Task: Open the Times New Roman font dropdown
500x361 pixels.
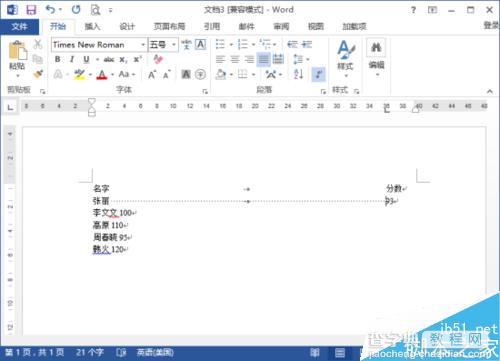Action: pyautogui.click(x=143, y=45)
